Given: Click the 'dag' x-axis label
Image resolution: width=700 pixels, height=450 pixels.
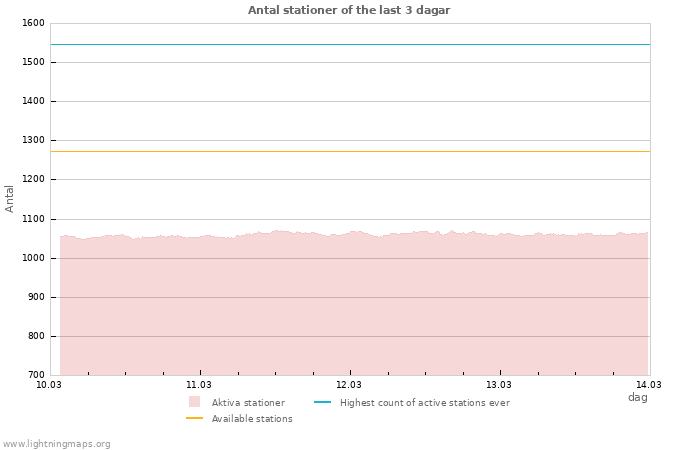Looking at the screenshot, I should 637,397.
